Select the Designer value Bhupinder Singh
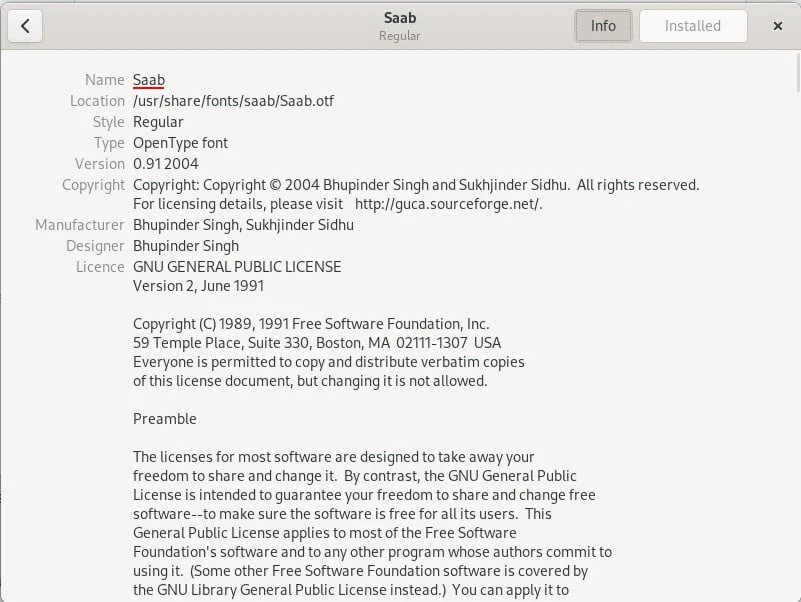Screen dimensions: 801x602 [x=186, y=246]
